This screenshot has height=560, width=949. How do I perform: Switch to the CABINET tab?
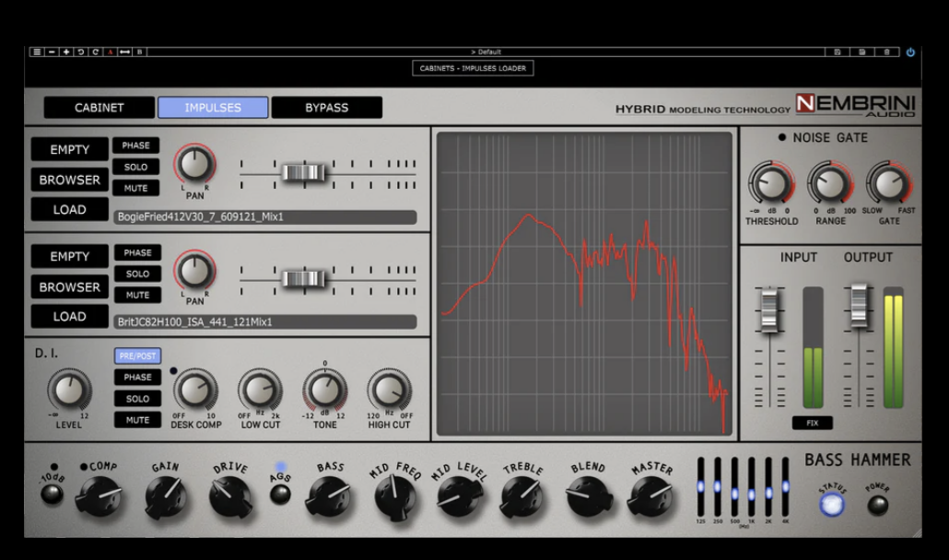(x=99, y=108)
